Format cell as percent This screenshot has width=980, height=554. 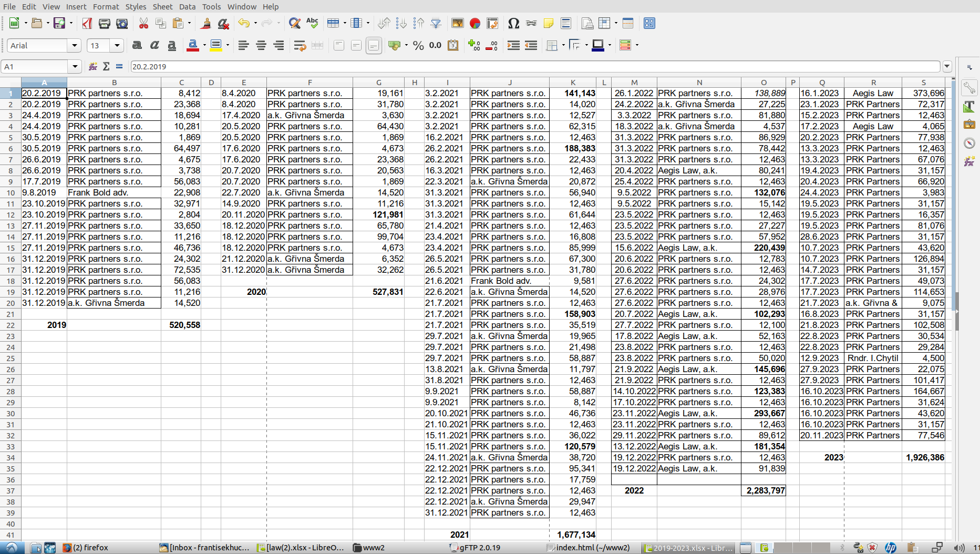tap(418, 45)
